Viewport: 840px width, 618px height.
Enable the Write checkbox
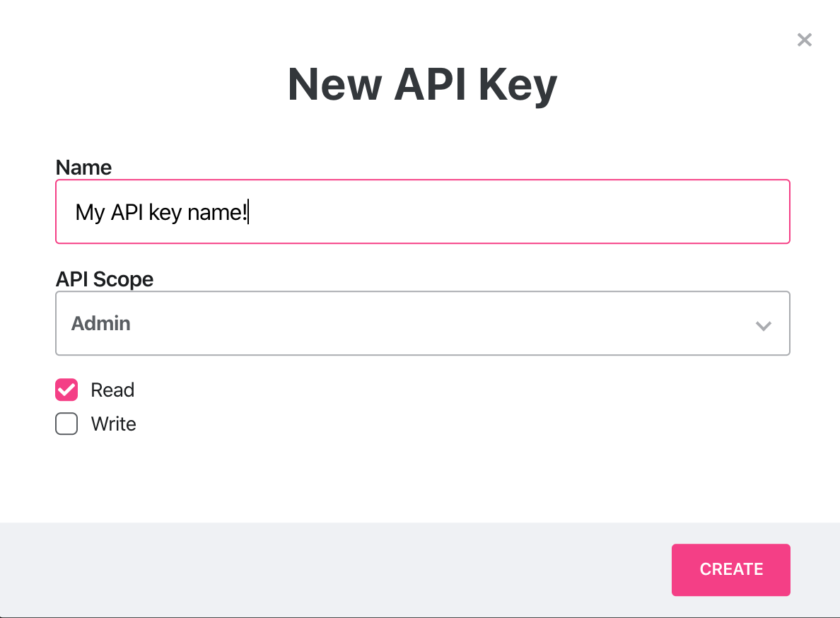66,424
